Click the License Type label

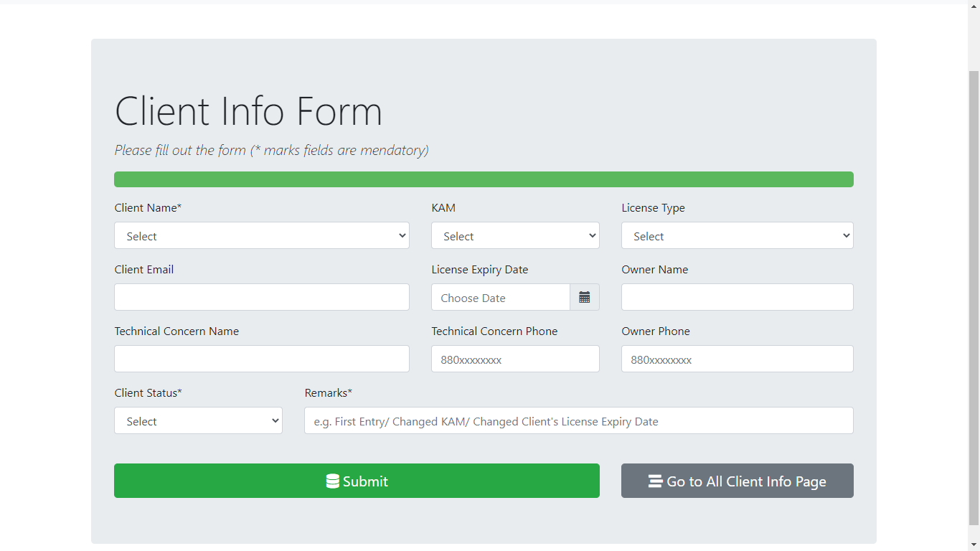(653, 208)
